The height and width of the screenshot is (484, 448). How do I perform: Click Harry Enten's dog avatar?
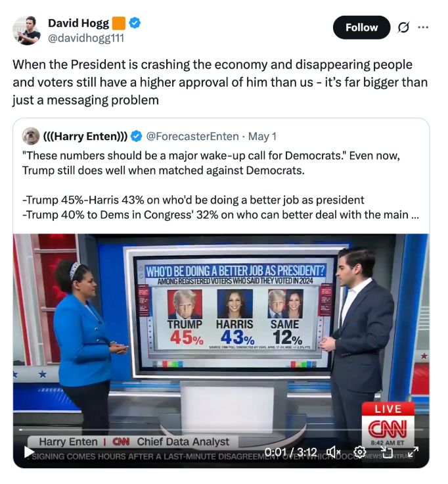[31, 136]
